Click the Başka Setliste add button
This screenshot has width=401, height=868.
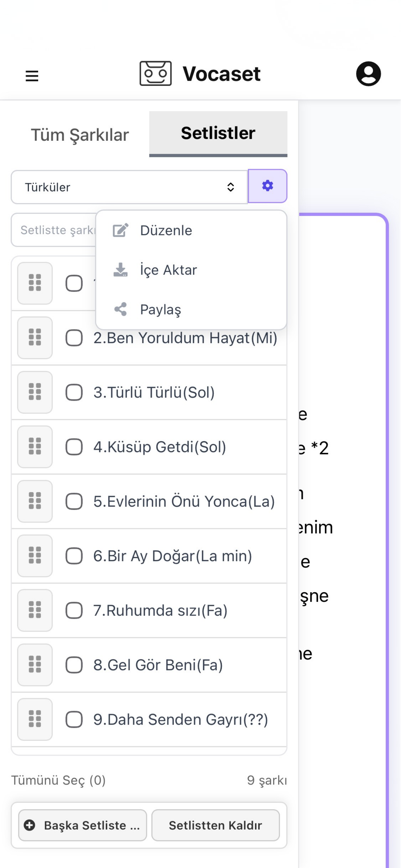(83, 825)
